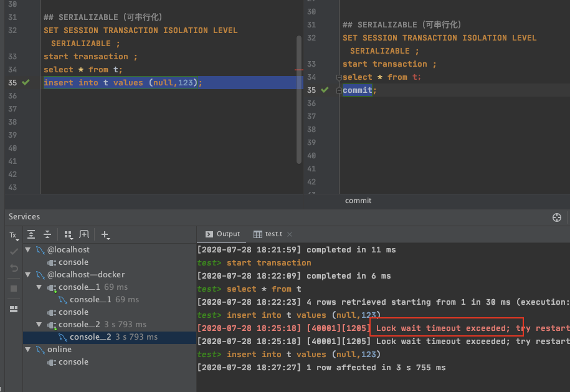Click the green checkmark on right editor line 35

coord(325,90)
